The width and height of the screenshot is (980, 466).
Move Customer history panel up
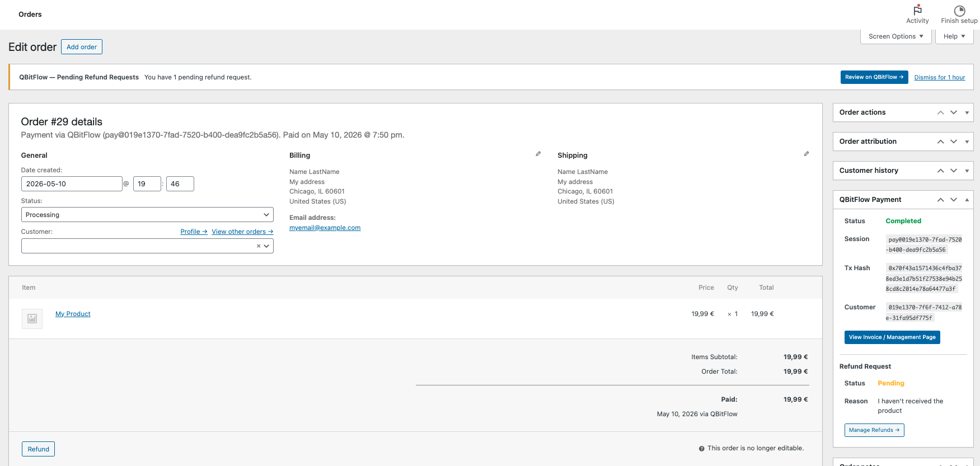point(941,171)
